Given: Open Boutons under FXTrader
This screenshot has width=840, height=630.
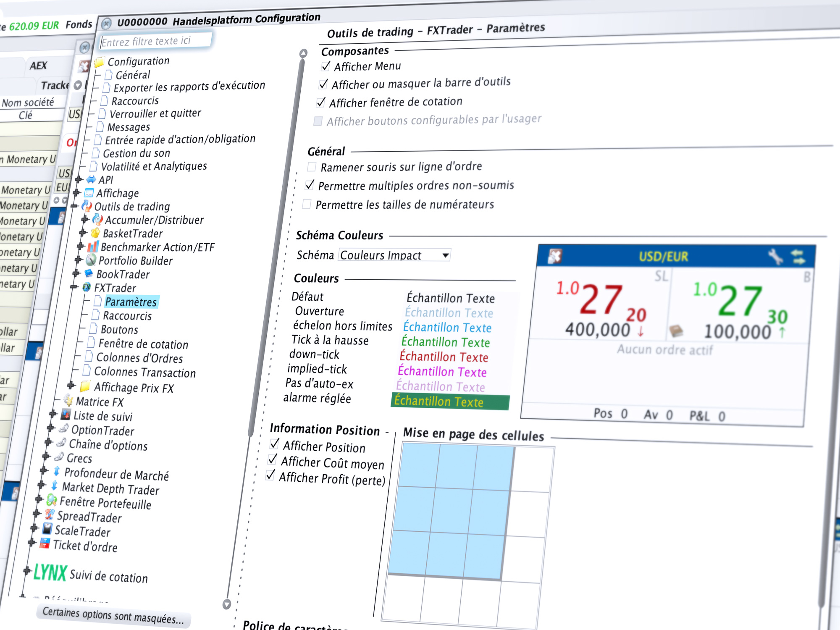Looking at the screenshot, I should (119, 330).
